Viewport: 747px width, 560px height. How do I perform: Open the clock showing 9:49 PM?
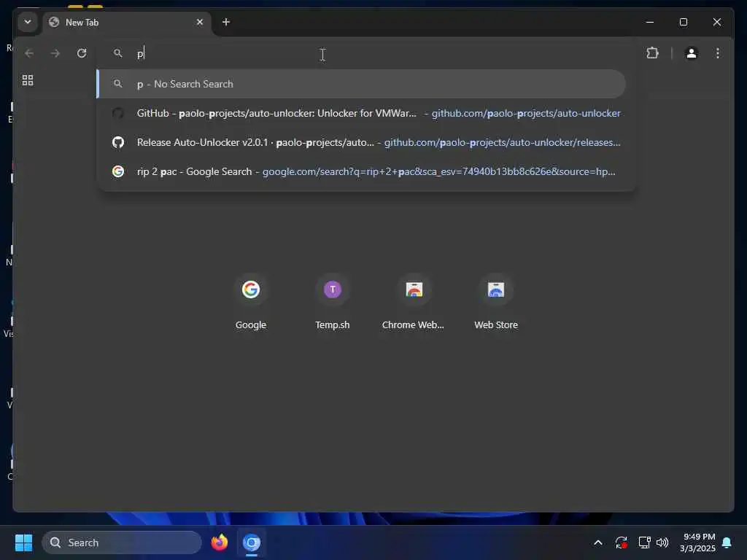pyautogui.click(x=698, y=542)
